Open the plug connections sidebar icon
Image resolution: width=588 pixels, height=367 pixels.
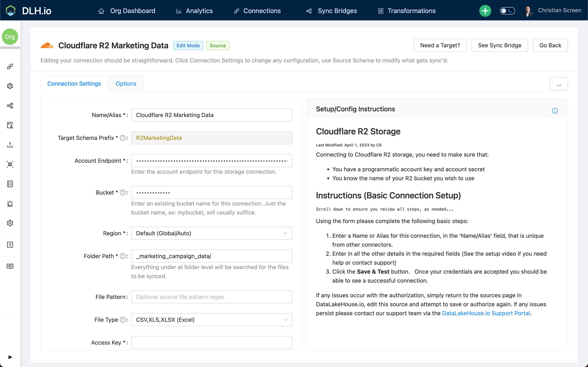click(10, 66)
